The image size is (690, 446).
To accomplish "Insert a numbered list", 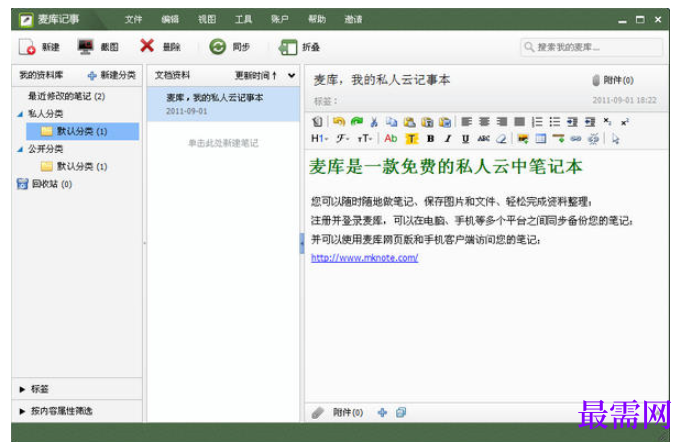I will click(x=537, y=121).
